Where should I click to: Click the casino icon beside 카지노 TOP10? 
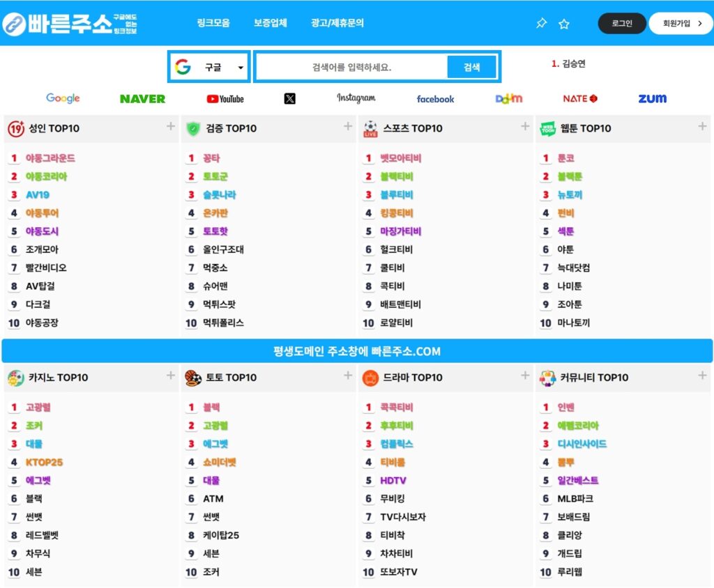coord(16,378)
